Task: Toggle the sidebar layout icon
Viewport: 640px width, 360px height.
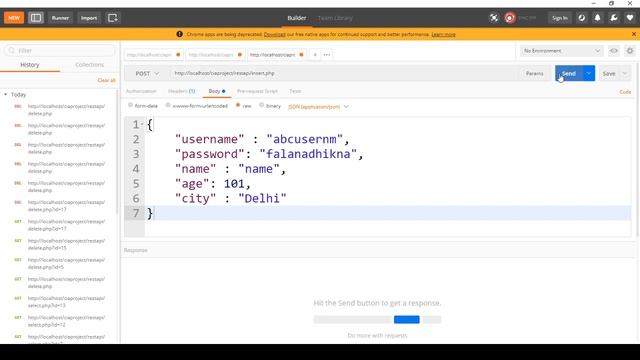Action: click(36, 18)
